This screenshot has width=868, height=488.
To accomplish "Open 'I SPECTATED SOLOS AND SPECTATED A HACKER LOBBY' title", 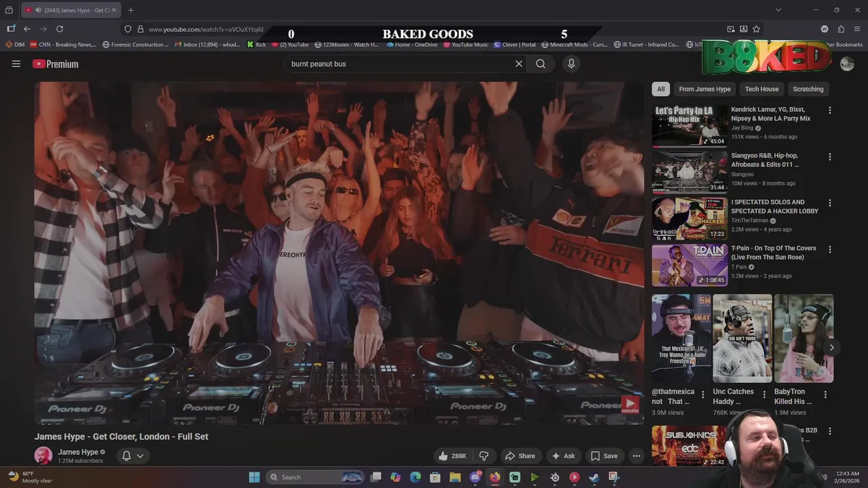I will pyautogui.click(x=774, y=206).
